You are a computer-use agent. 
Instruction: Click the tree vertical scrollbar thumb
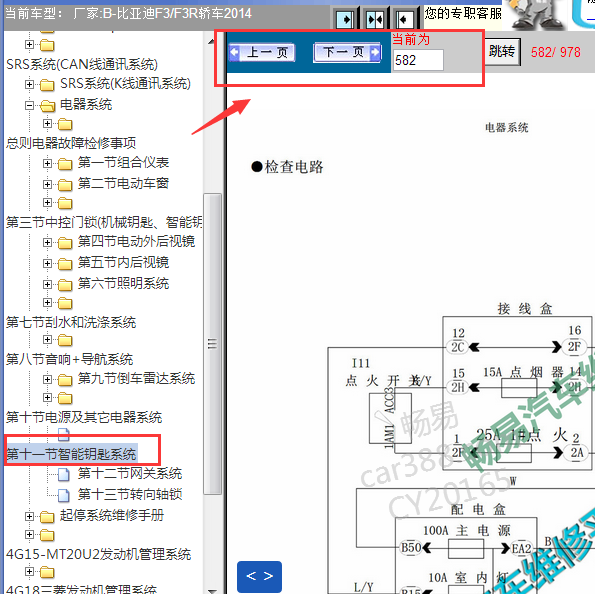click(x=212, y=344)
